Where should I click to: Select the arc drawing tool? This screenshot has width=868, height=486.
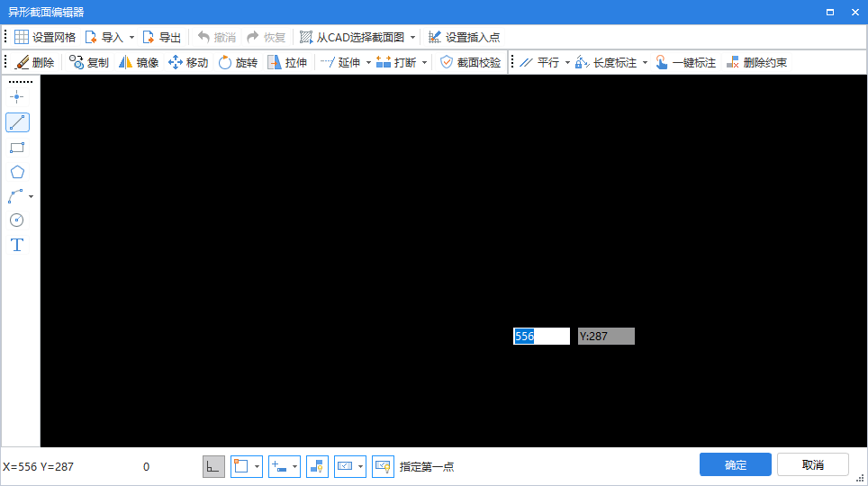(x=15, y=196)
